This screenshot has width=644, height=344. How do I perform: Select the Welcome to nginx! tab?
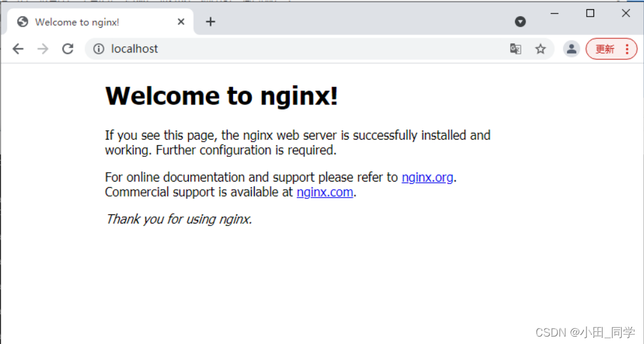(x=100, y=22)
